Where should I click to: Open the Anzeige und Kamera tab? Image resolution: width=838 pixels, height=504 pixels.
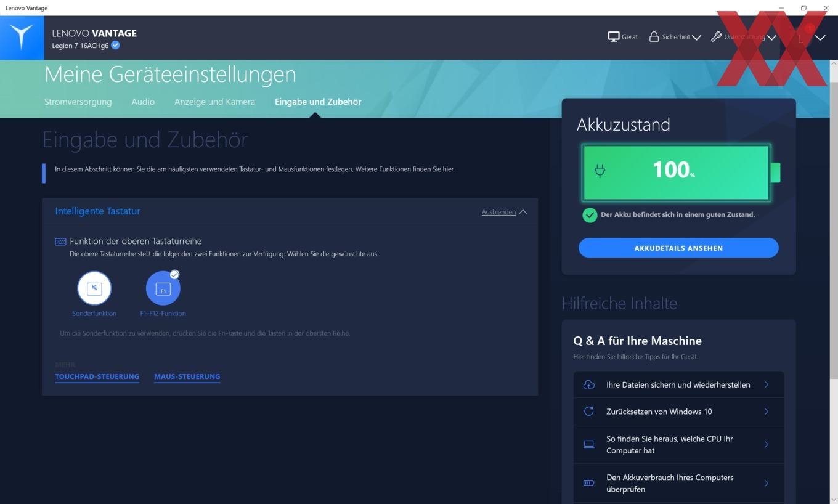214,102
